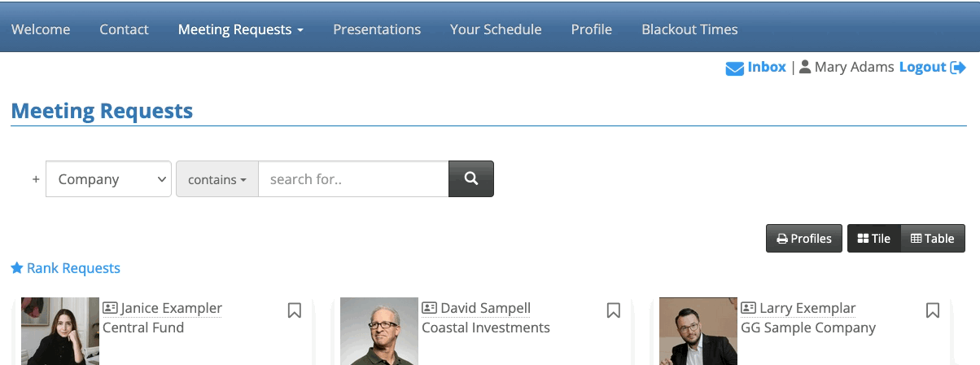Go to the Presentations tab
The width and height of the screenshot is (980, 365).
tap(377, 29)
